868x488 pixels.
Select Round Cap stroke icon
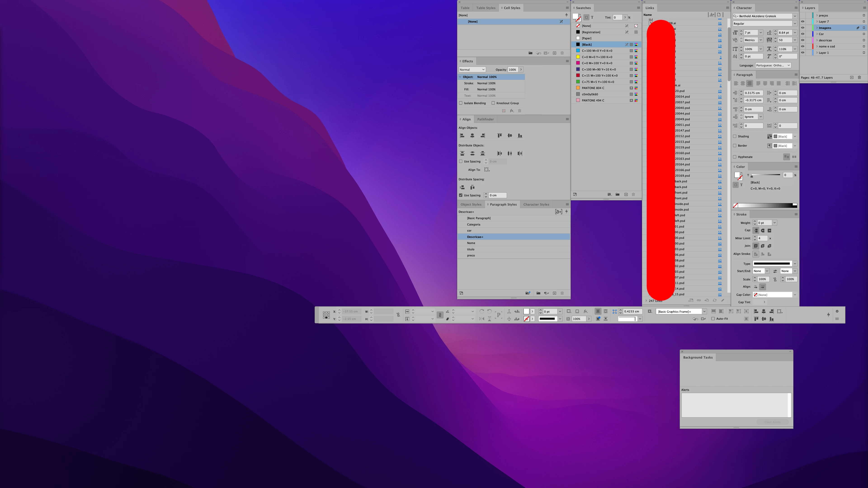pos(762,231)
